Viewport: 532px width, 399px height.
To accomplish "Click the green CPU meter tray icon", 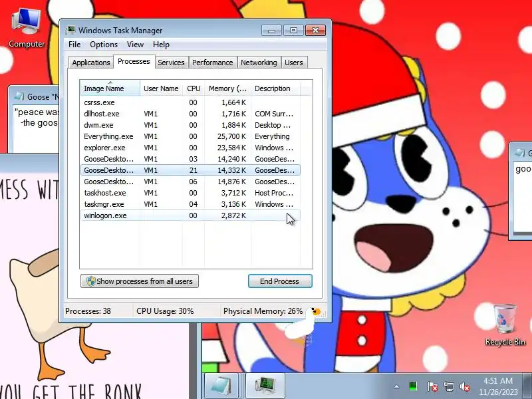I will pos(413,386).
